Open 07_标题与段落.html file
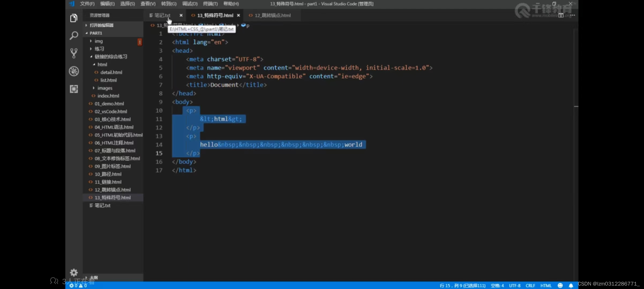 113,150
